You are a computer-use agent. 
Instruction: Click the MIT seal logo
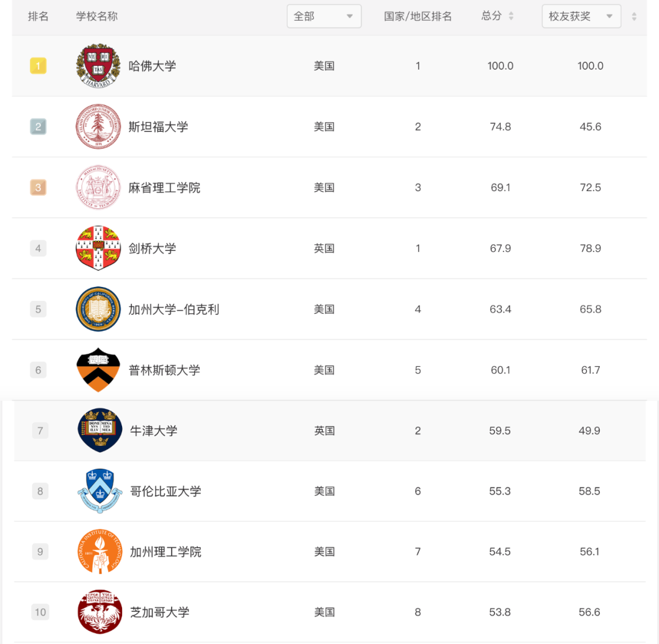click(x=98, y=187)
